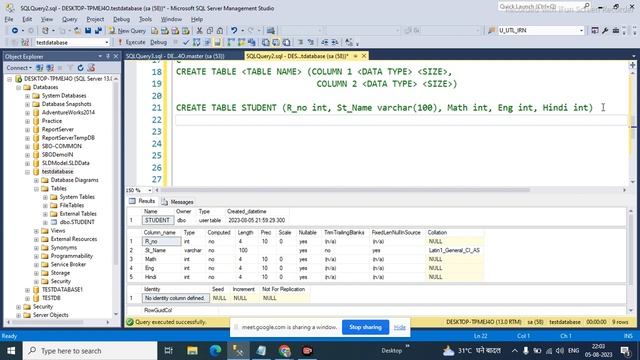Parse query with the checkmark icon
640x360 pixels.
186,42
